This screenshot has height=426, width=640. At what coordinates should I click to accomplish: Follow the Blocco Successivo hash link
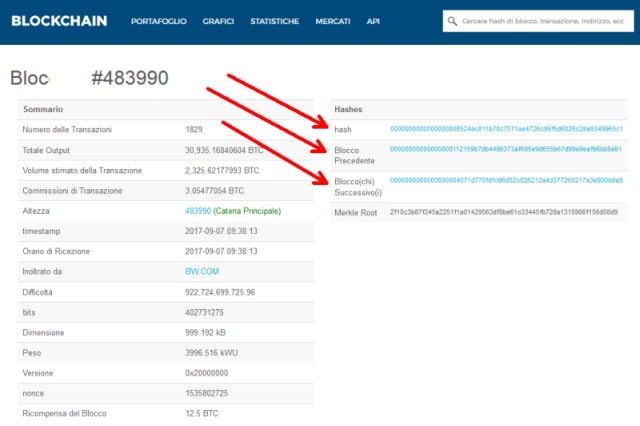(506, 180)
